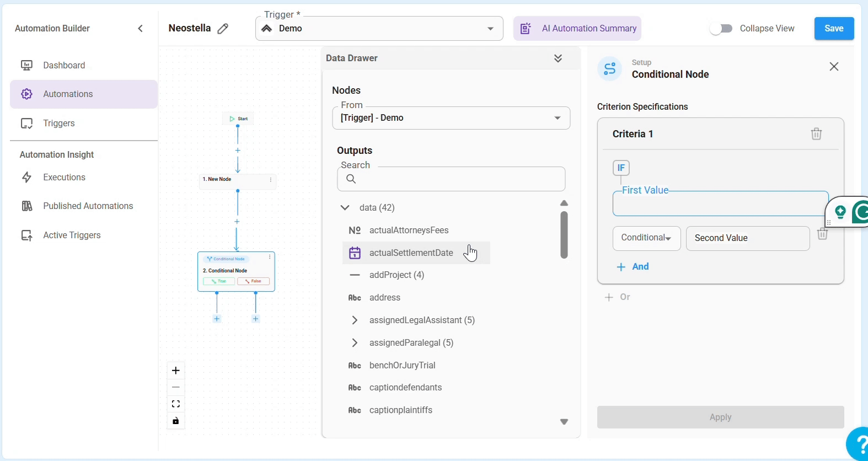Toggle canvas lock
Image resolution: width=868 pixels, height=461 pixels.
[x=176, y=421]
